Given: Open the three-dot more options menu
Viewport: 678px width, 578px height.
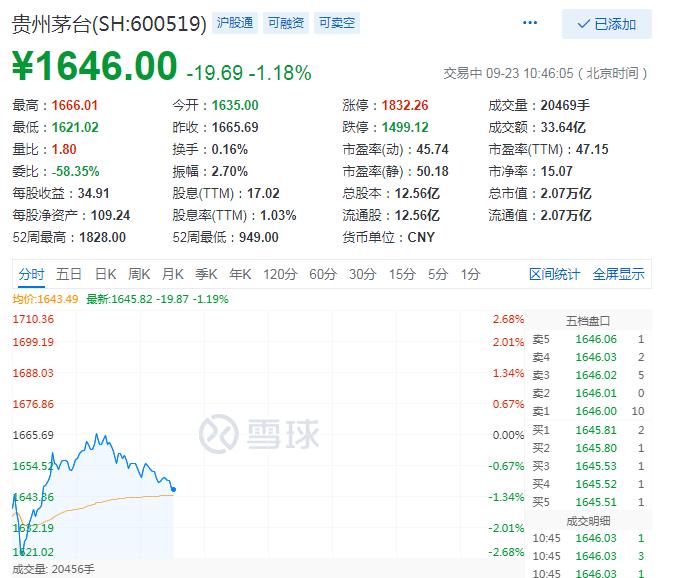Looking at the screenshot, I should [530, 22].
